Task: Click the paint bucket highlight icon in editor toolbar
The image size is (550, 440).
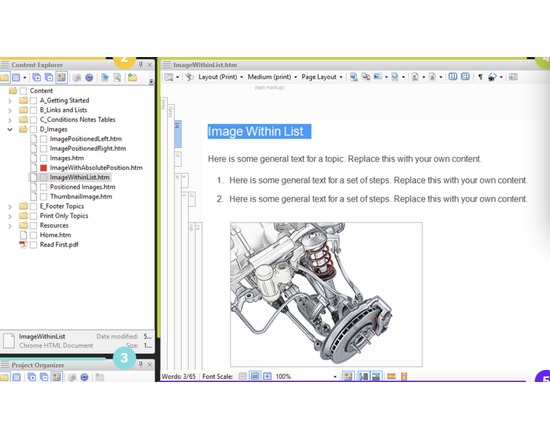Action: (x=492, y=77)
